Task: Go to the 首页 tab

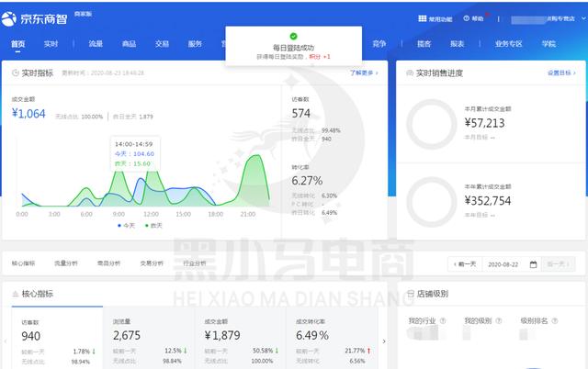Action: [17, 44]
